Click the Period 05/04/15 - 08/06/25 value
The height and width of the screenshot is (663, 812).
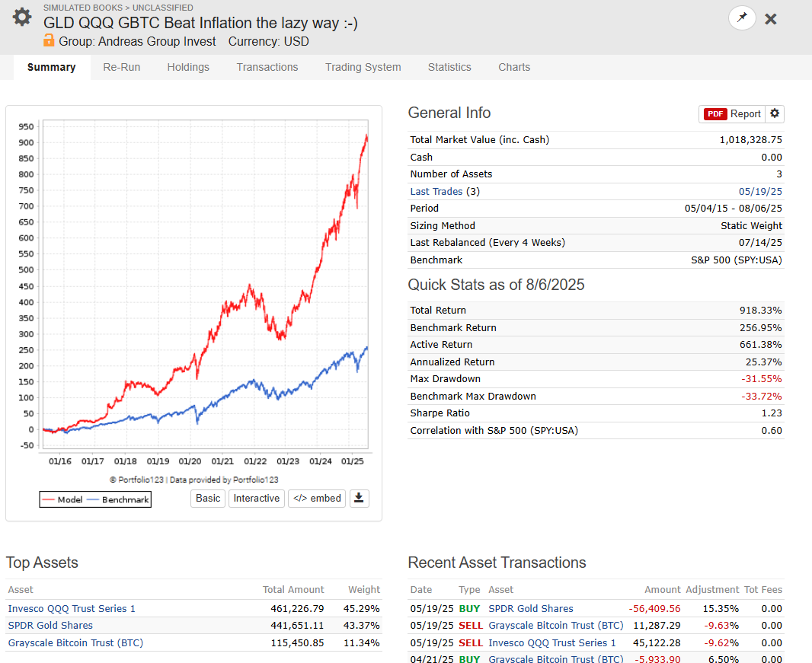[x=734, y=209]
